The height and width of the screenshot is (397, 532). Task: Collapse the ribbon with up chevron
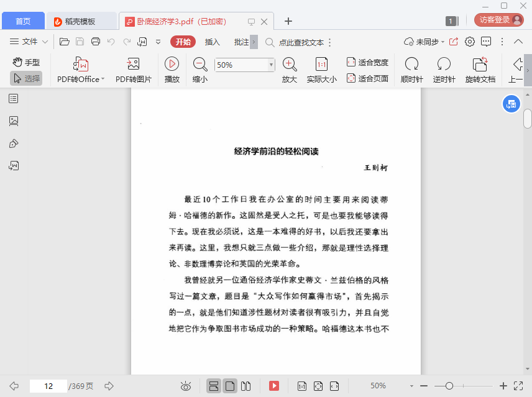[518, 42]
